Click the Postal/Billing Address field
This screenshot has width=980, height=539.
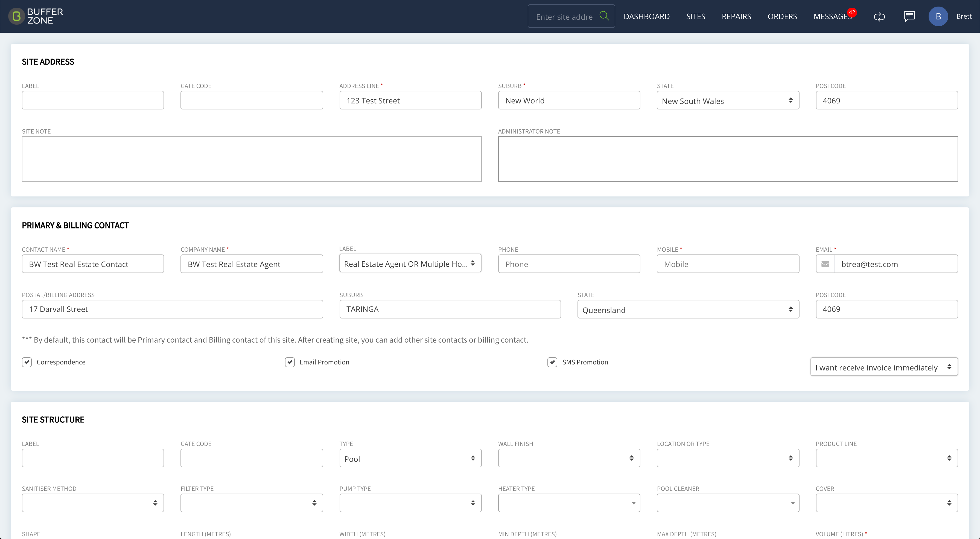pos(172,309)
